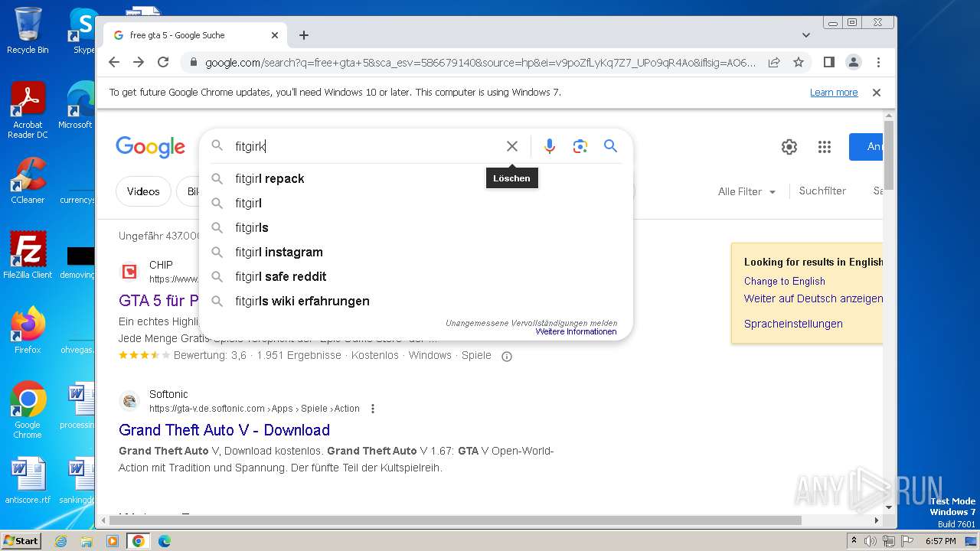The height and width of the screenshot is (551, 980).
Task: Select suggestion 'fitgirls'
Action: point(416,227)
